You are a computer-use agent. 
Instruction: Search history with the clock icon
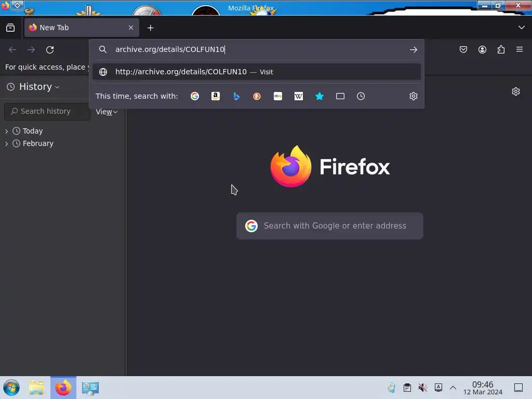pyautogui.click(x=361, y=96)
